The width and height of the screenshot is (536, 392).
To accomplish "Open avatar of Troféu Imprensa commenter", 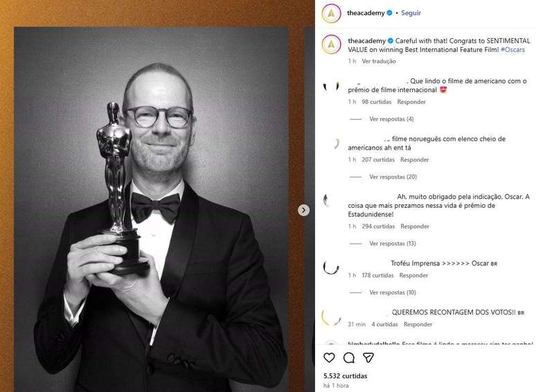I will tap(331, 267).
